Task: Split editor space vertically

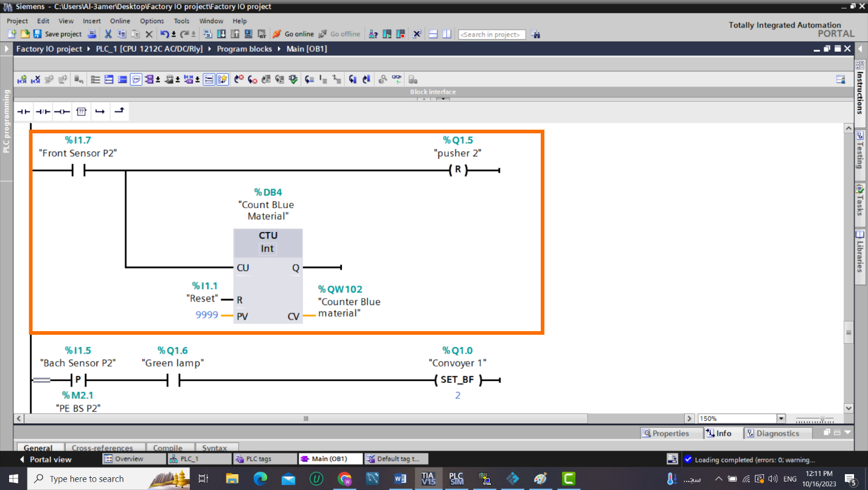Action: coord(446,34)
